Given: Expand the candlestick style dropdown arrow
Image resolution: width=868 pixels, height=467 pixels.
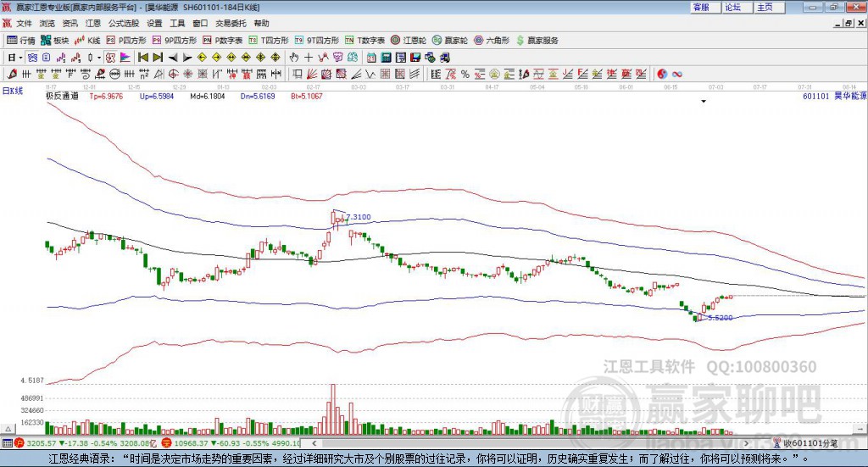Looking at the screenshot, I should click(x=99, y=58).
